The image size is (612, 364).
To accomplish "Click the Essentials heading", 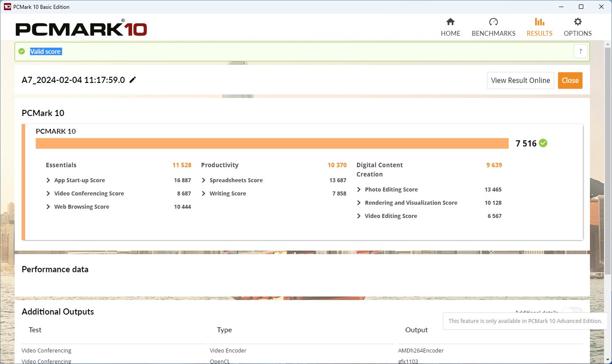I will [61, 165].
